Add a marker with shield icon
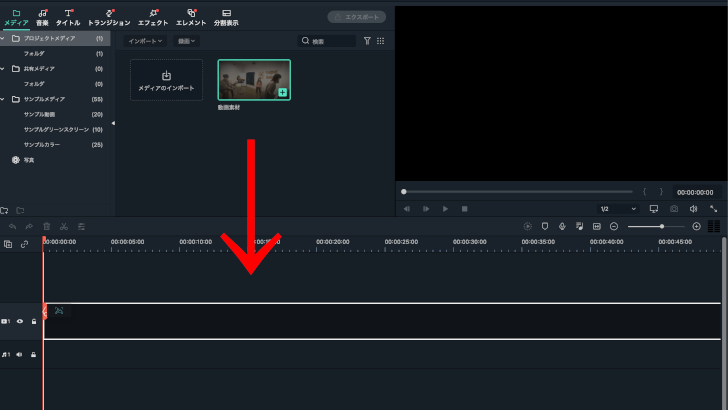This screenshot has height=410, width=728. pyautogui.click(x=545, y=227)
